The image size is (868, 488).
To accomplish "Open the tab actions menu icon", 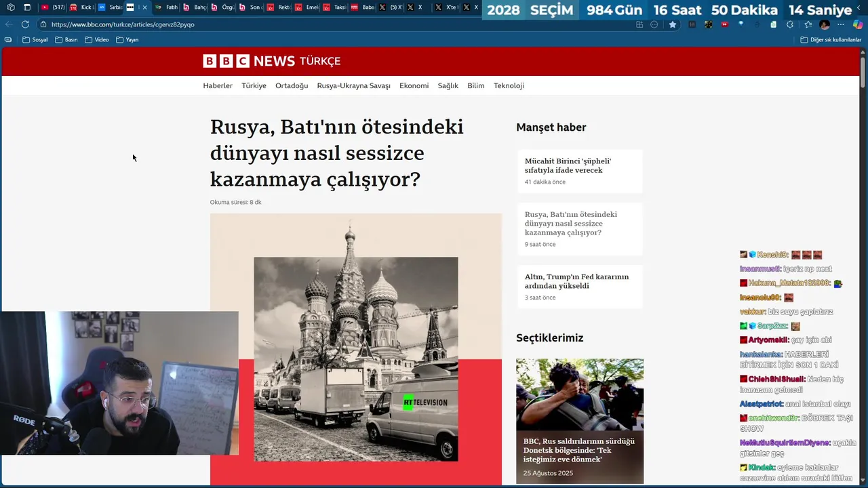I will [27, 7].
